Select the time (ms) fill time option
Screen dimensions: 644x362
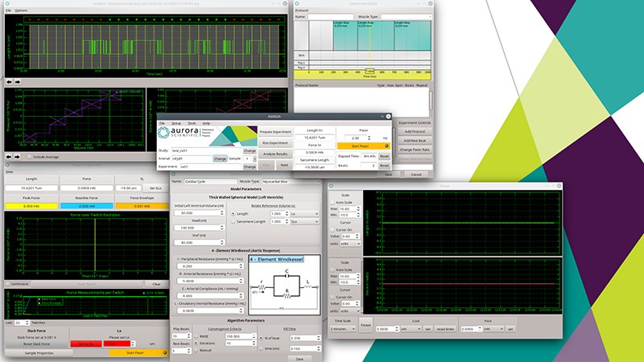point(262,348)
